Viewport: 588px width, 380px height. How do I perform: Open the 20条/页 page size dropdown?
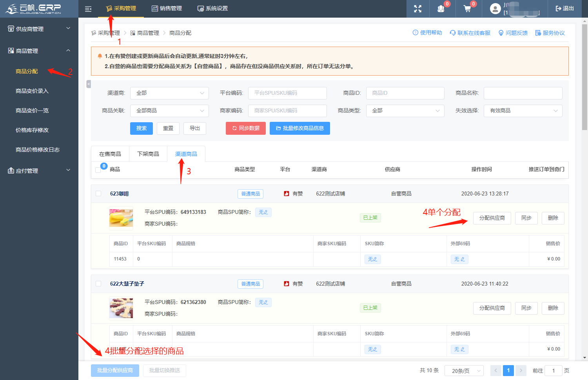[464, 371]
